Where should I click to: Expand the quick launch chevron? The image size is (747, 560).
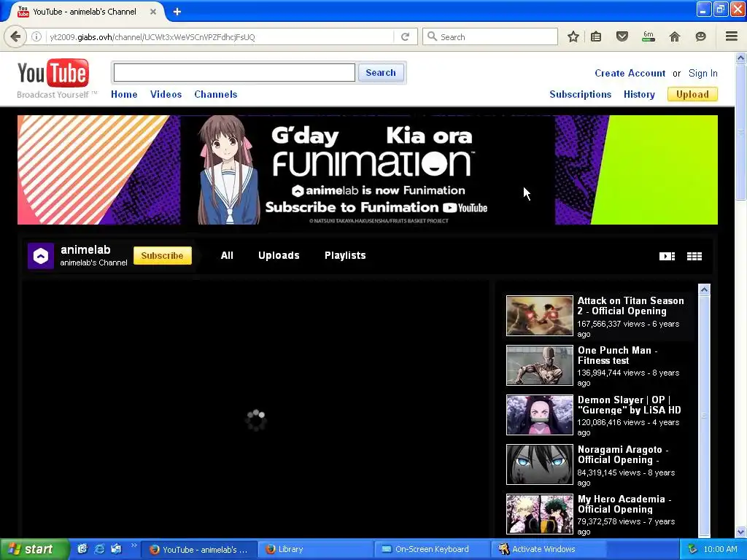(x=134, y=546)
